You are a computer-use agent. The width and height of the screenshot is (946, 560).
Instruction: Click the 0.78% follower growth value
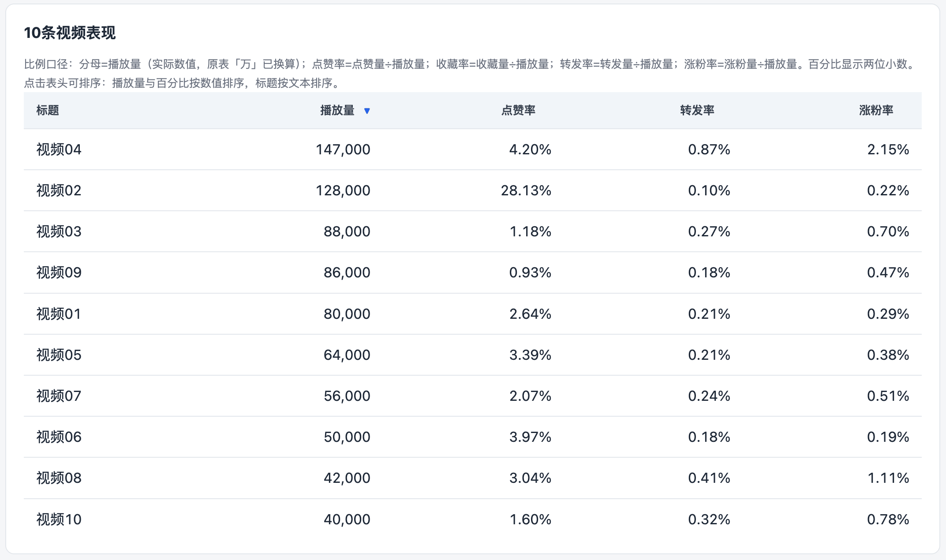tap(888, 519)
